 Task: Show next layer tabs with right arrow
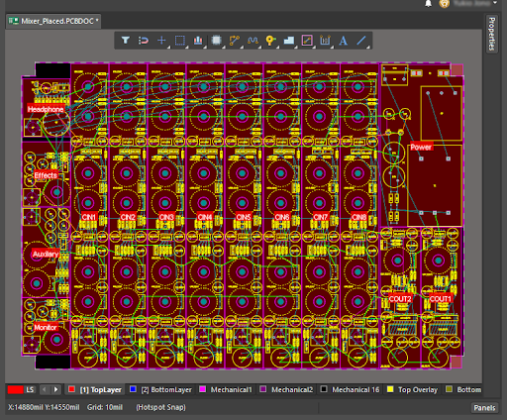pos(55,389)
